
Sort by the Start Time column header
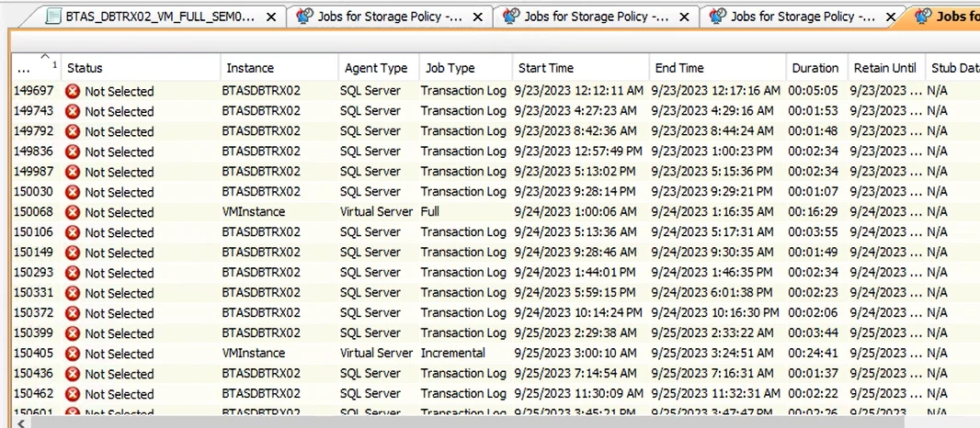(546, 68)
